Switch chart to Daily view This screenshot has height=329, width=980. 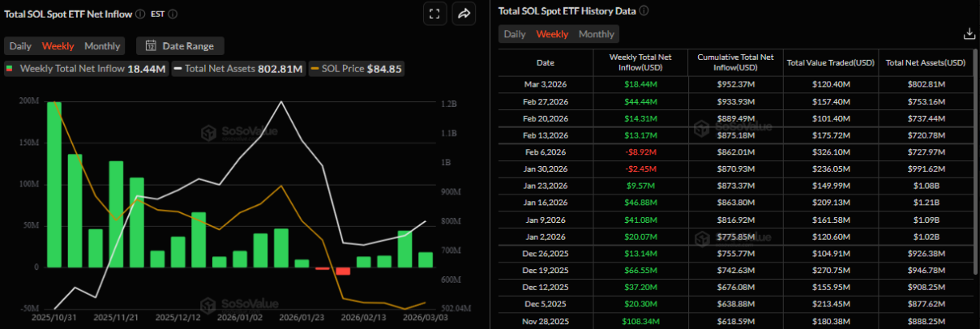click(x=21, y=46)
